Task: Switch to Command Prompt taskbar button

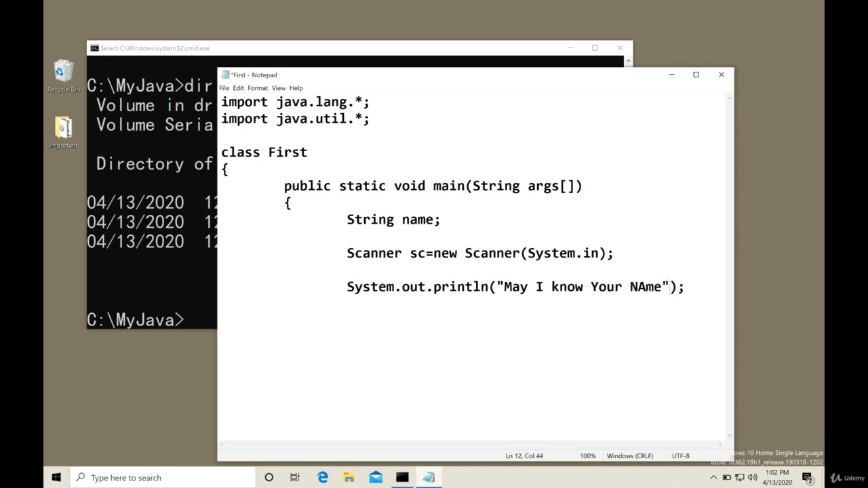Action: pos(402,477)
